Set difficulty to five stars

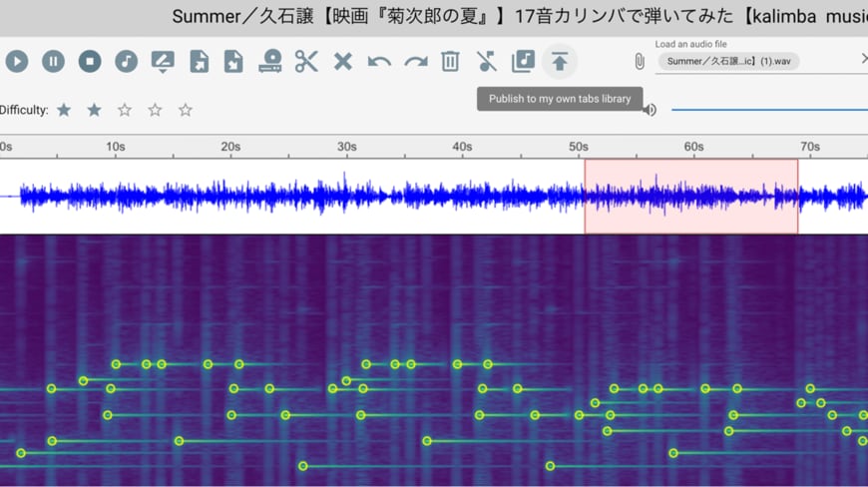tap(186, 110)
